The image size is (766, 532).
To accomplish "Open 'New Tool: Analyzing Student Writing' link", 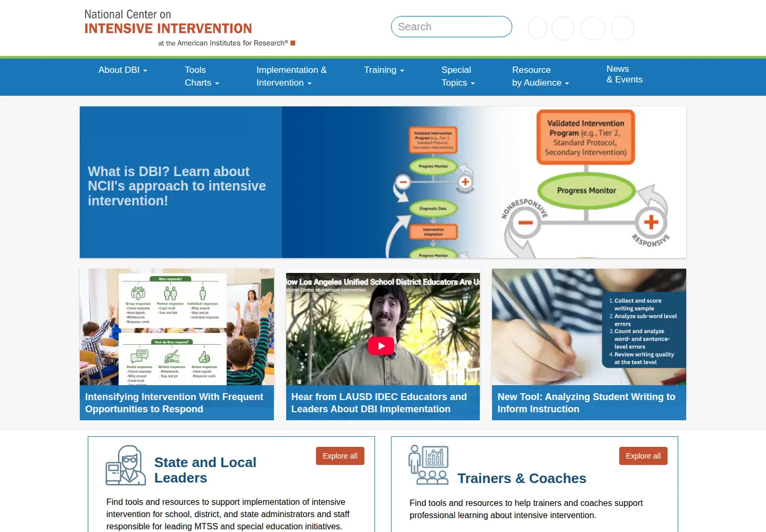I will [x=586, y=403].
